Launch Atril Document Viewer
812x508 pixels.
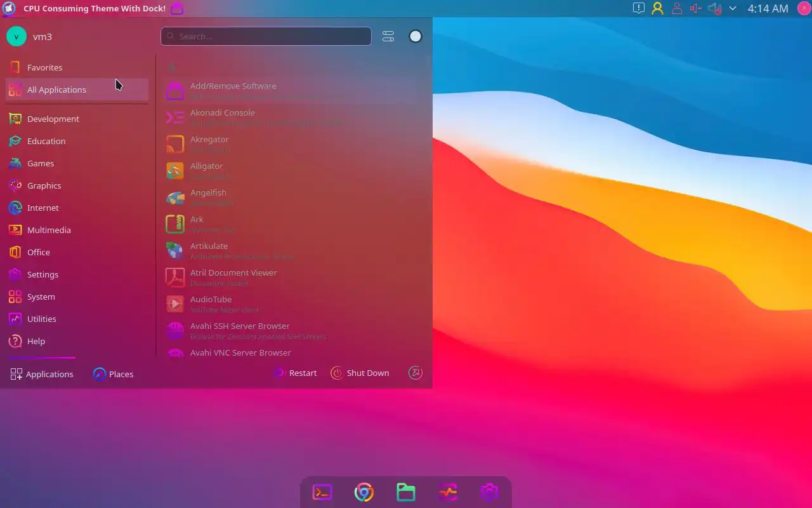tap(294, 277)
